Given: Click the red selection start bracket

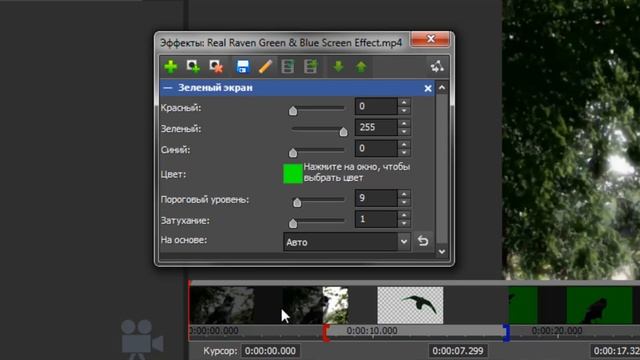Looking at the screenshot, I should (326, 333).
